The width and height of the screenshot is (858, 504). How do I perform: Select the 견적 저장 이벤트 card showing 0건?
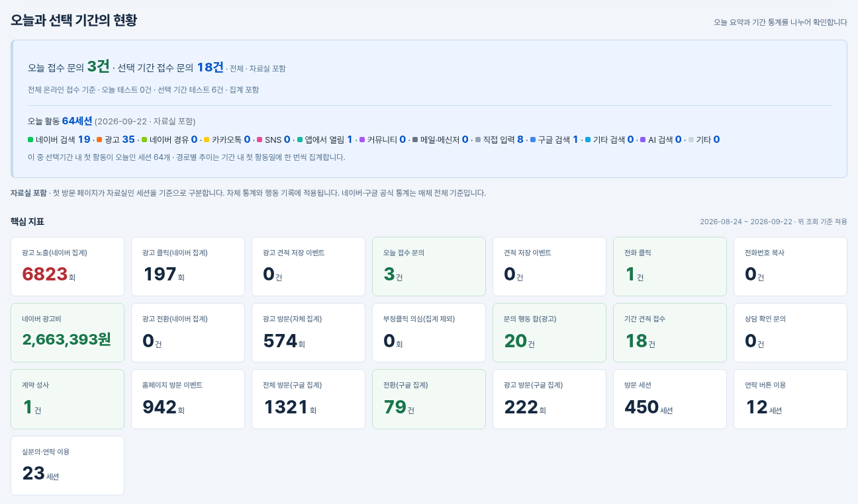549,267
